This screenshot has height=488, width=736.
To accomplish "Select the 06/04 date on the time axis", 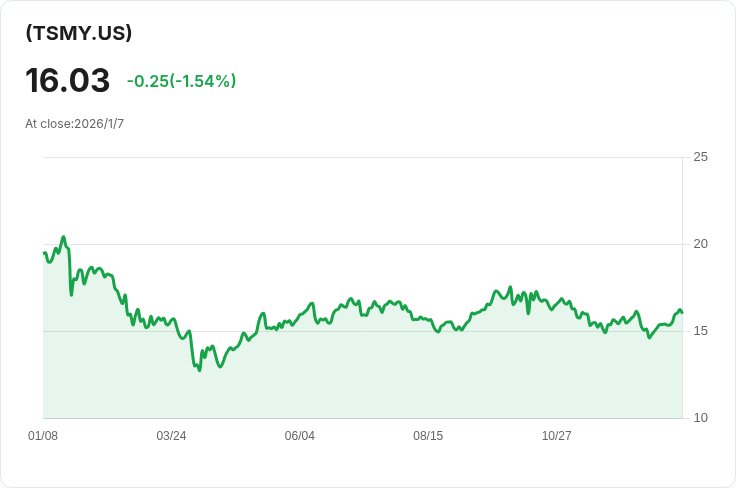I will [299, 436].
